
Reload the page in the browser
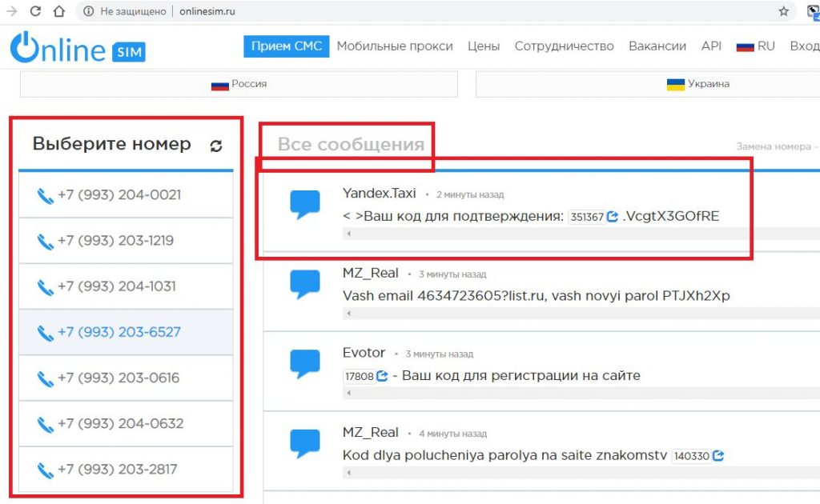pyautogui.click(x=35, y=12)
